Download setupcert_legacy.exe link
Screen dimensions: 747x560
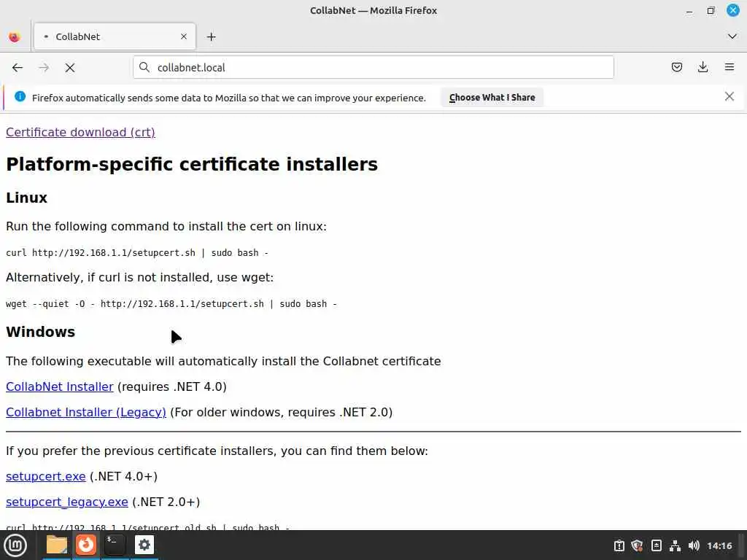tap(66, 502)
